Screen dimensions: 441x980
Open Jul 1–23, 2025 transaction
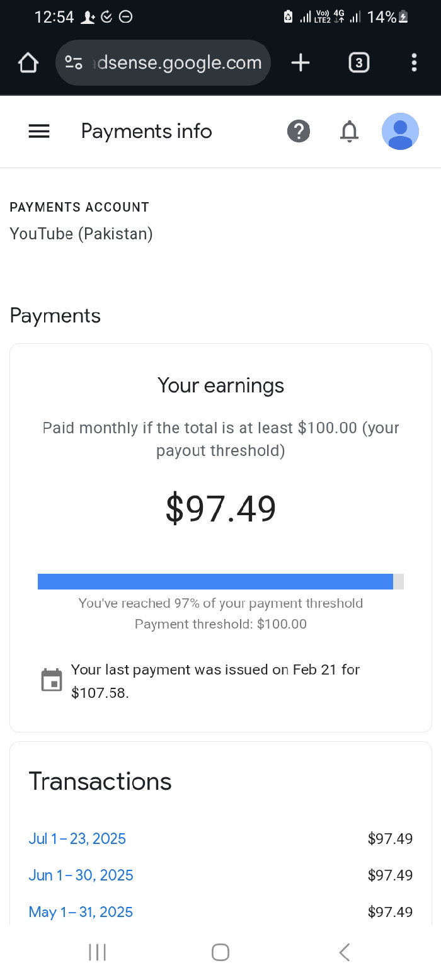[x=77, y=838]
